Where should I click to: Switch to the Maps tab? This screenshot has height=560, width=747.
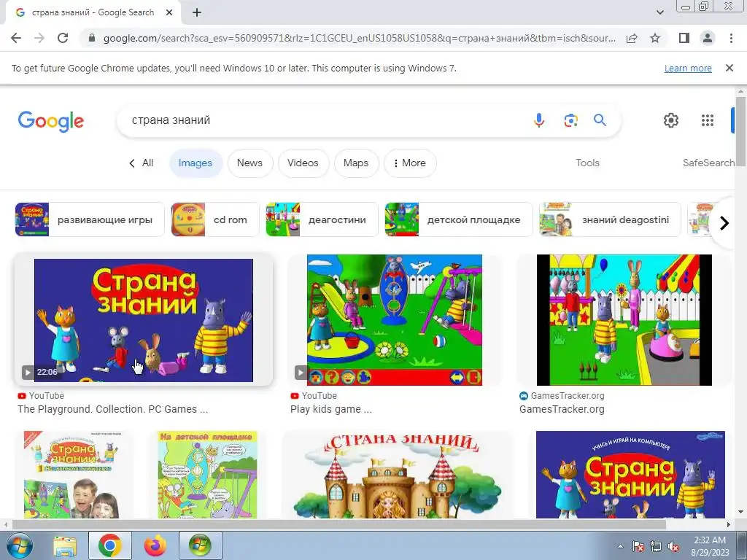pos(356,163)
